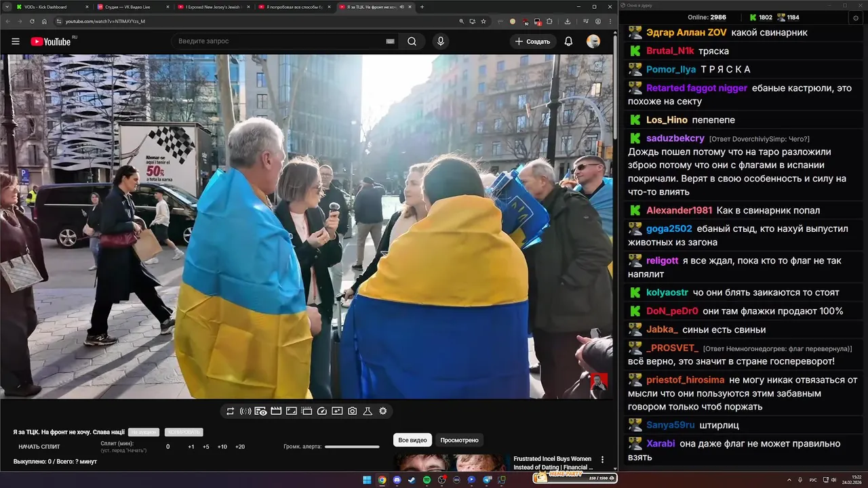Open Frustrated Incel Buys Women video title
Screen dimensions: 868x488
[553, 463]
